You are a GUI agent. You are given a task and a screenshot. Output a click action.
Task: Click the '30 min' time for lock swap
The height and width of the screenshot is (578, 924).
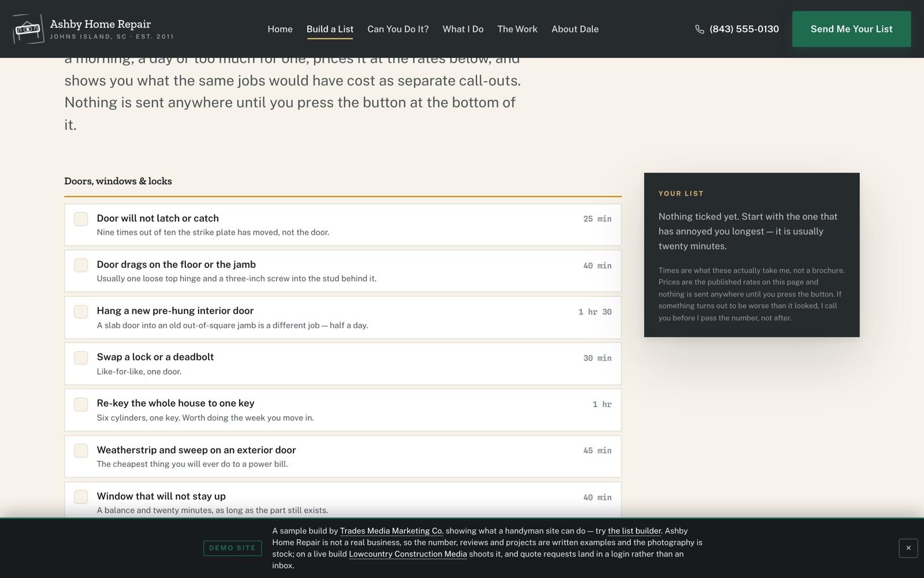click(x=597, y=358)
